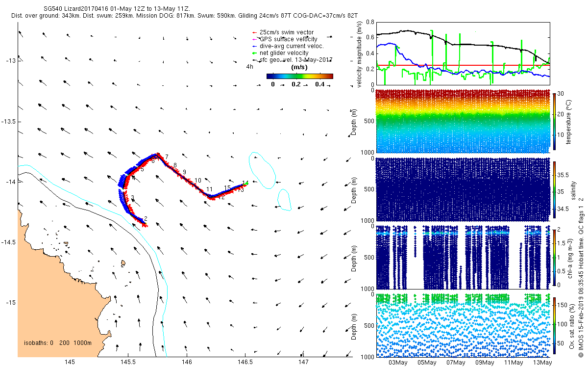
Task: Click the velocity magnitude y-axis label
Action: point(360,55)
